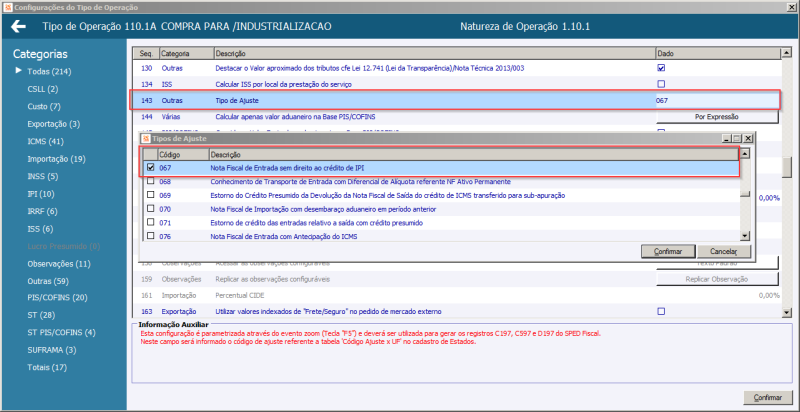The image size is (800, 412).
Task: Check the ISS por local checkbox, row 134
Action: coord(661,84)
